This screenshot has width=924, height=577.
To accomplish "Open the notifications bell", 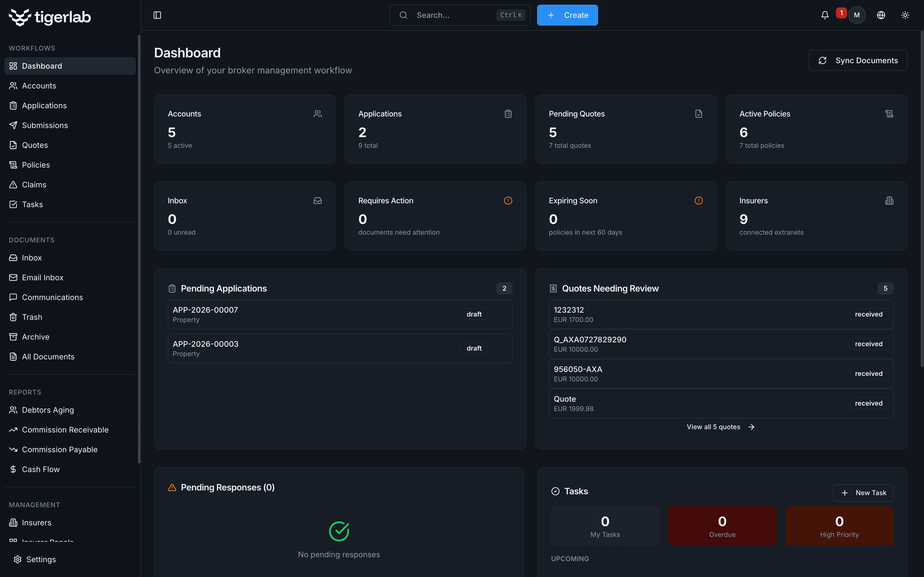I will [x=825, y=15].
